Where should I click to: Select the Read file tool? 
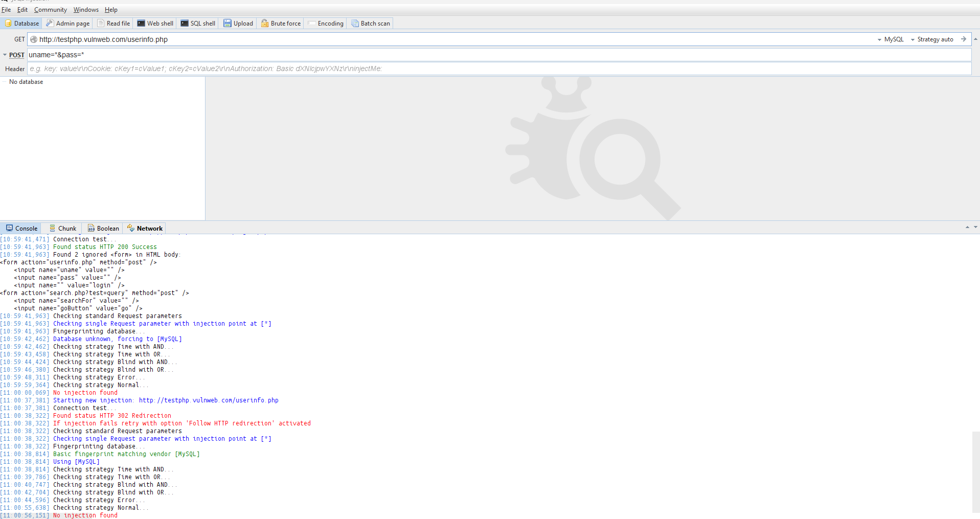[x=113, y=23]
